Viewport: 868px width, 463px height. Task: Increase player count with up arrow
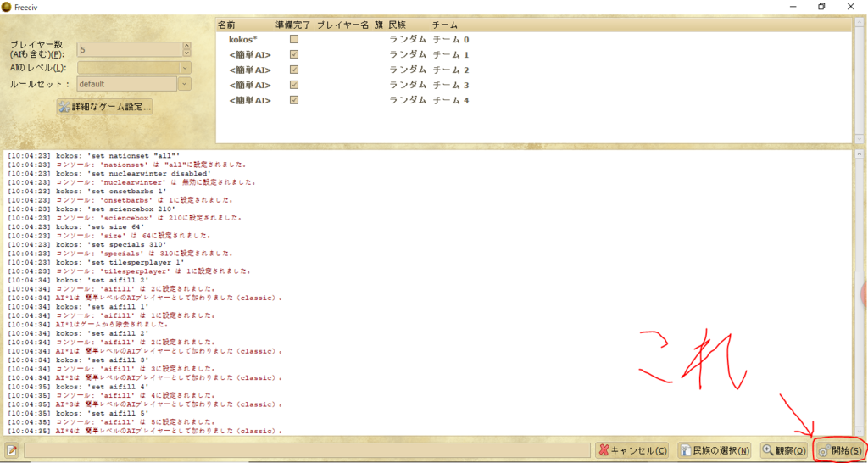tap(186, 46)
